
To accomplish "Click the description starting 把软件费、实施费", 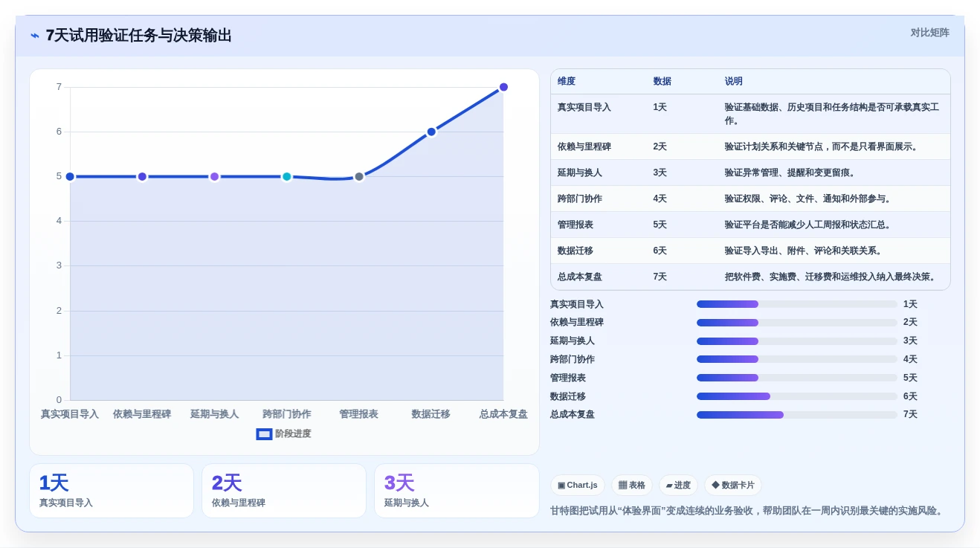I will coord(832,277).
